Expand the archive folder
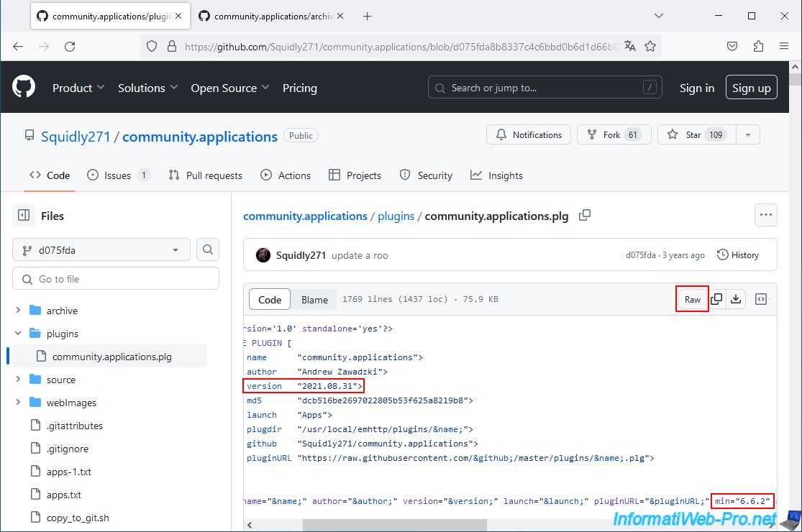The width and height of the screenshot is (802, 532). pos(18,311)
